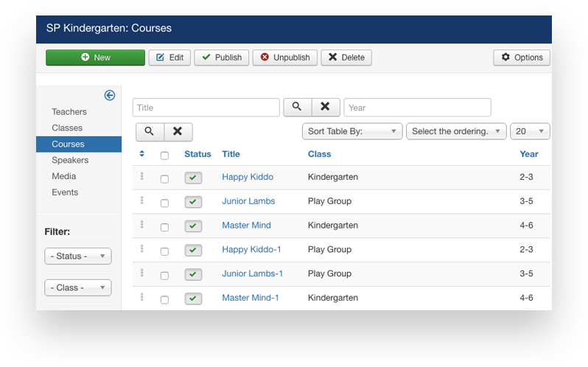Expand the Status filter dropdown
Viewport: 588px width, 367px height.
coord(77,256)
